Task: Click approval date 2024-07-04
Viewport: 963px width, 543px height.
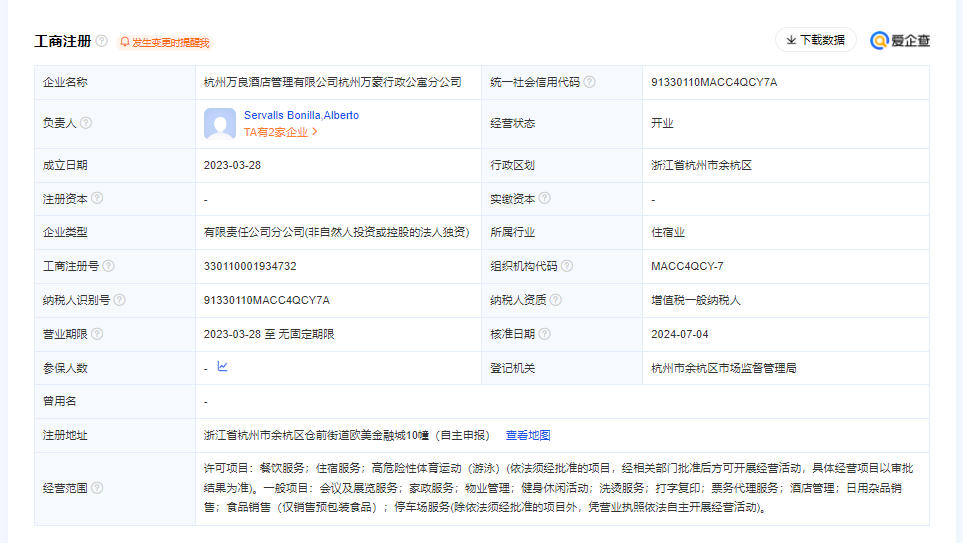Action: pyautogui.click(x=680, y=334)
